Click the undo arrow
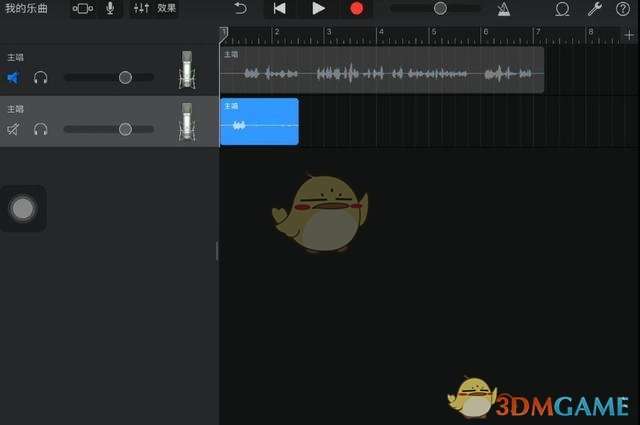Screen dimensions: 640x425 coord(240,8)
